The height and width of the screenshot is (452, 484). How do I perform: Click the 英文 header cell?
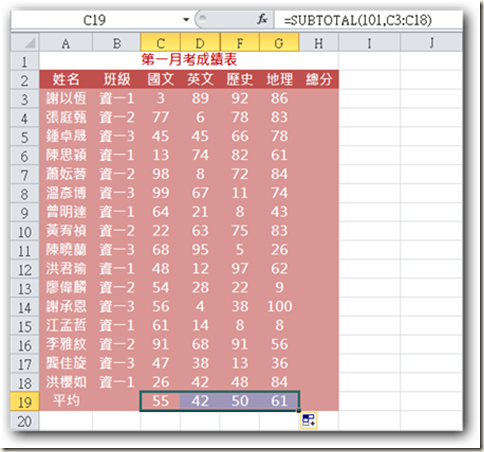200,79
